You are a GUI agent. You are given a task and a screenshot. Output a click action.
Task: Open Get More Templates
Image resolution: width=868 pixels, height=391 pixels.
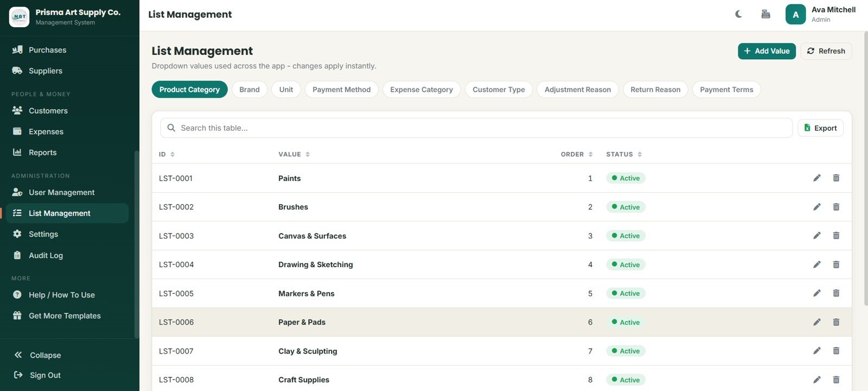coord(67,316)
